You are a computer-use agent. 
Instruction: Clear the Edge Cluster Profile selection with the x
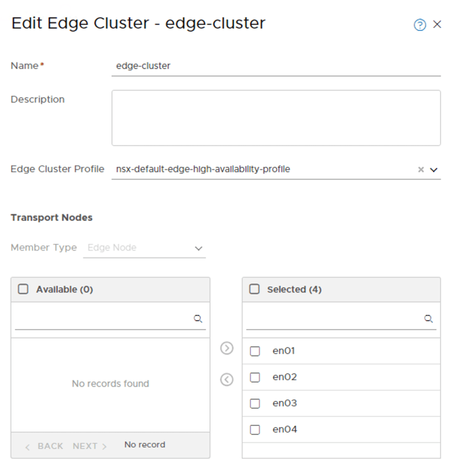(x=420, y=169)
